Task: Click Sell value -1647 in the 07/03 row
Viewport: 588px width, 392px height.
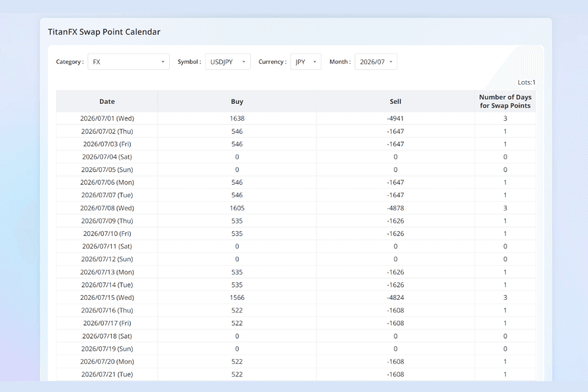Action: pyautogui.click(x=395, y=144)
